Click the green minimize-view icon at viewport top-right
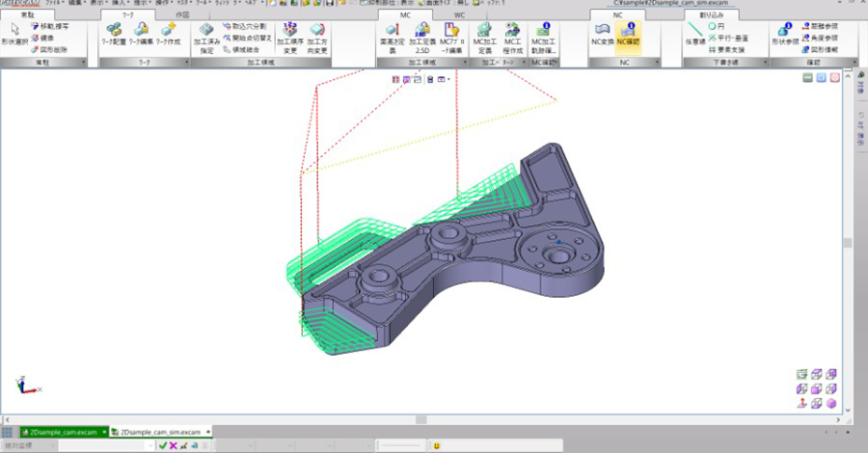This screenshot has height=453, width=868. [808, 78]
